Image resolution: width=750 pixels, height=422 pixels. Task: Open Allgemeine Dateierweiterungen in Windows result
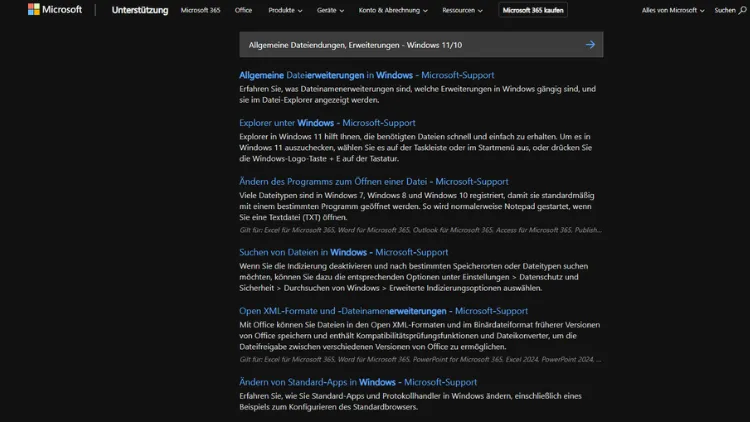coord(366,75)
